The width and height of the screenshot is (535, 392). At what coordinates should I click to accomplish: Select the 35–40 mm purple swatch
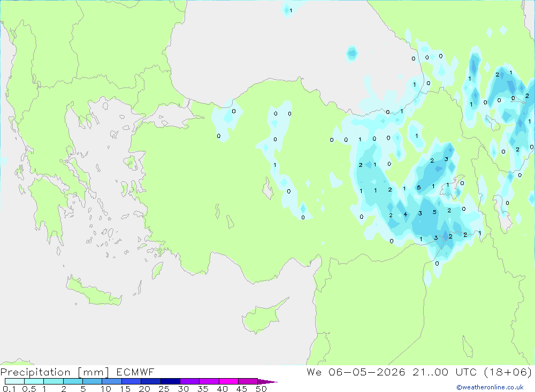pyautogui.click(x=209, y=381)
